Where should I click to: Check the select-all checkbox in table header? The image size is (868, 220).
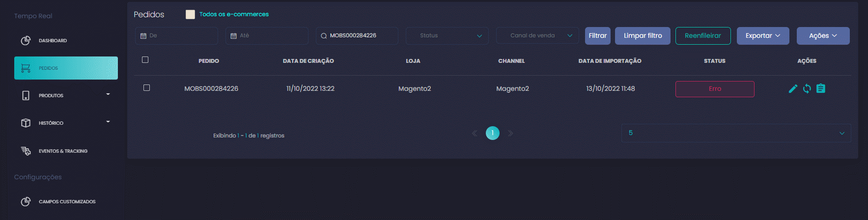[145, 59]
